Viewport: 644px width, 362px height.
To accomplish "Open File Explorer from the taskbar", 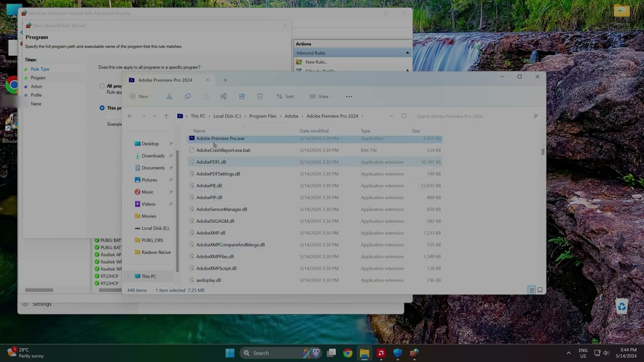I will tap(364, 353).
